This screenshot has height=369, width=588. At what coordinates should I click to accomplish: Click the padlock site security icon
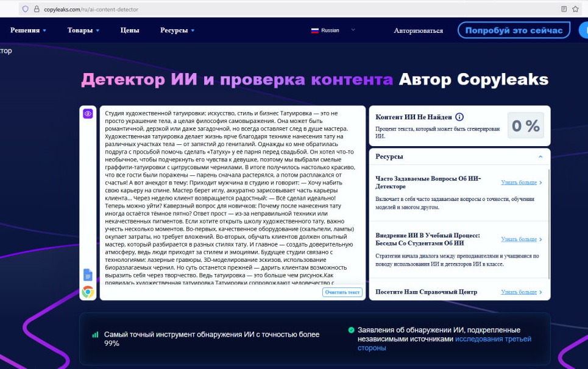click(37, 9)
